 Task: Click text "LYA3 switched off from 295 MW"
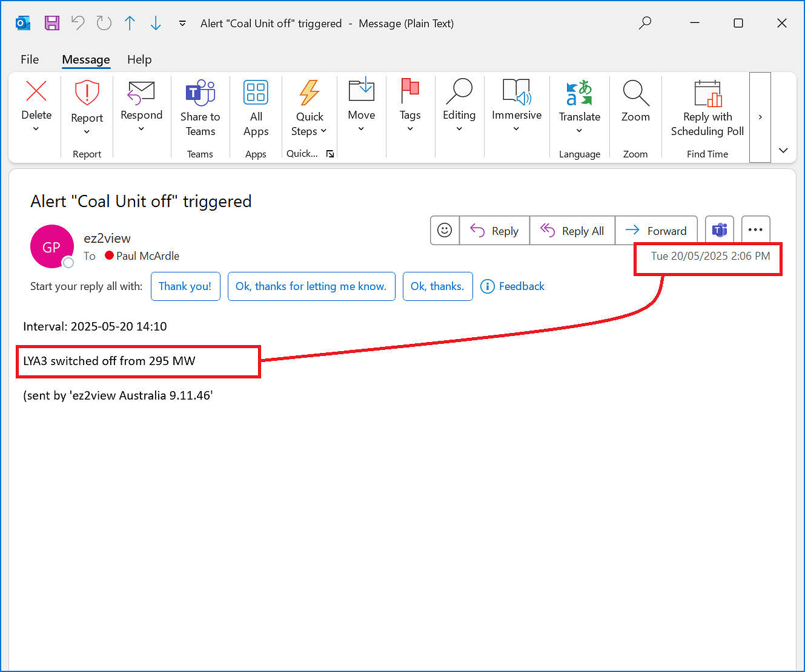pyautogui.click(x=109, y=361)
